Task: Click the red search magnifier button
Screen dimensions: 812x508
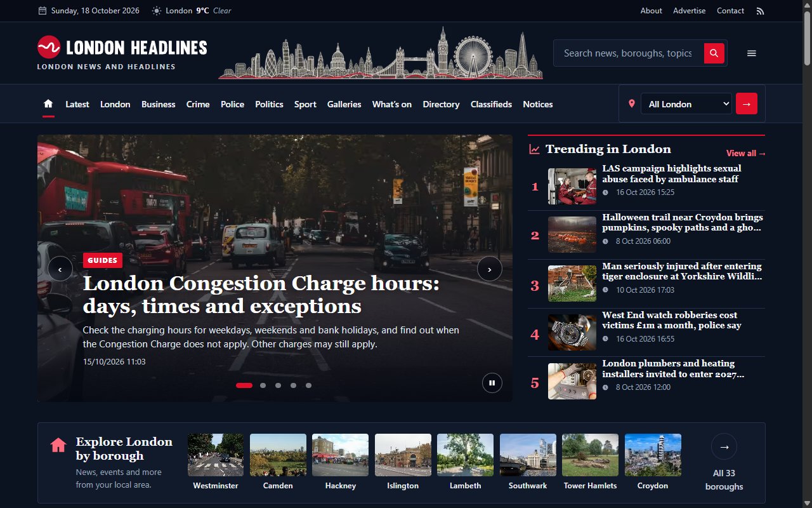Action: (714, 53)
